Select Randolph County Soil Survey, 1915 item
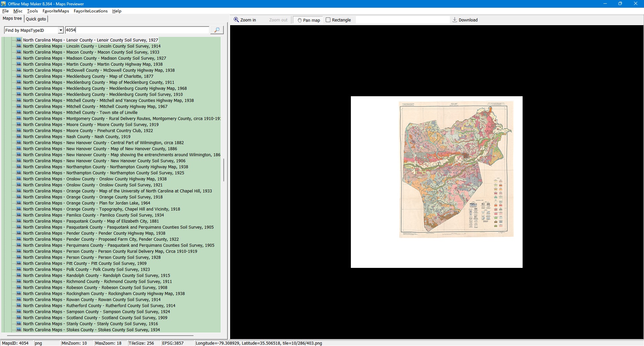Viewport: 644px width, 346px height. tap(97, 276)
